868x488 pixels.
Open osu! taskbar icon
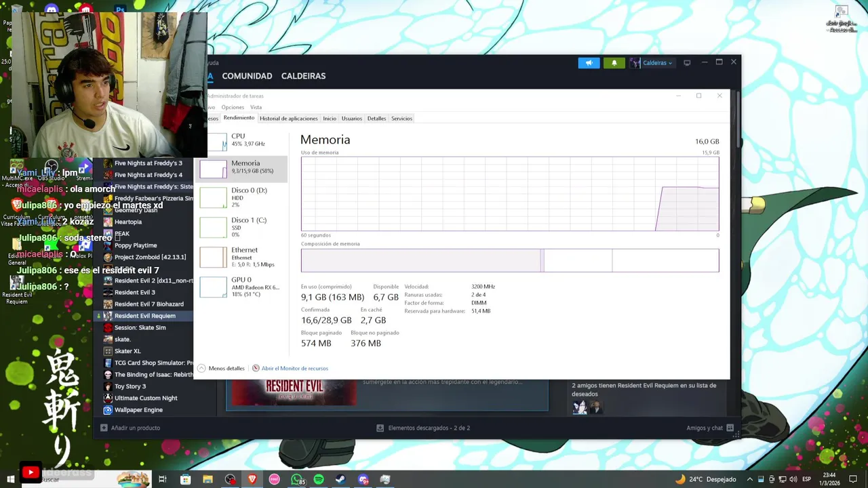coord(274,479)
